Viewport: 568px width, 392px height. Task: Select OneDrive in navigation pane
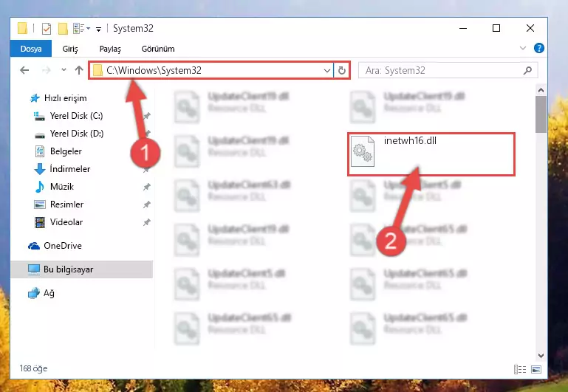[x=55, y=246]
